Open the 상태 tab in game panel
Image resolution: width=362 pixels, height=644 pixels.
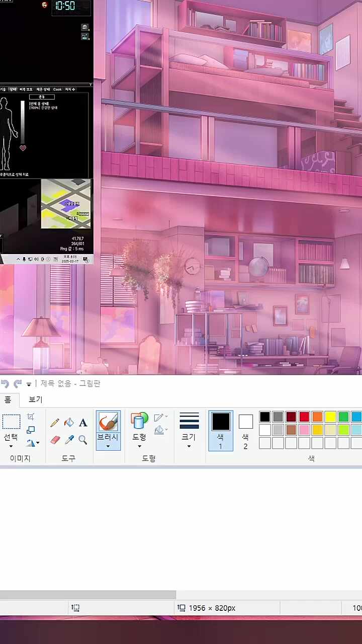(x=14, y=89)
